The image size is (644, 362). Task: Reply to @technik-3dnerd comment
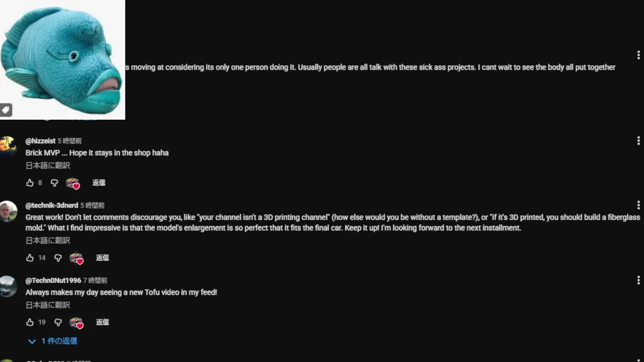pos(102,258)
